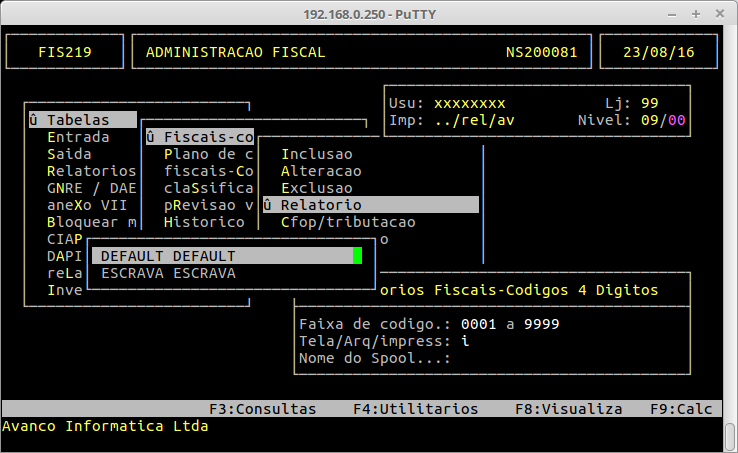This screenshot has width=738, height=453.
Task: Click the Tela/Arq/impress input field
Action: point(464,341)
